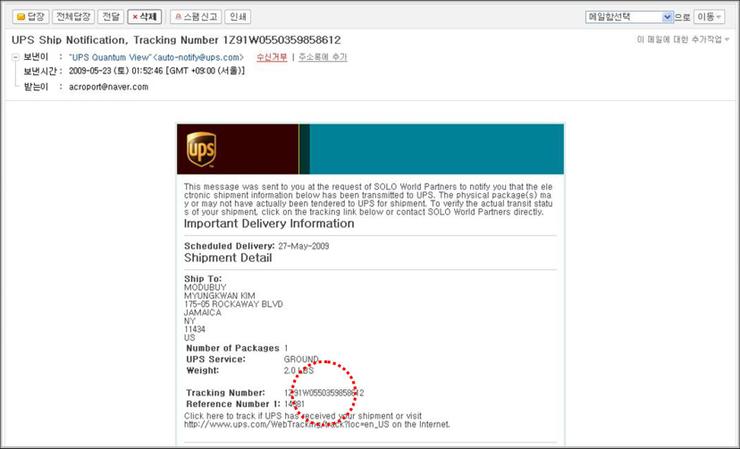
Task: Click the UPS shield logo
Action: tap(202, 149)
